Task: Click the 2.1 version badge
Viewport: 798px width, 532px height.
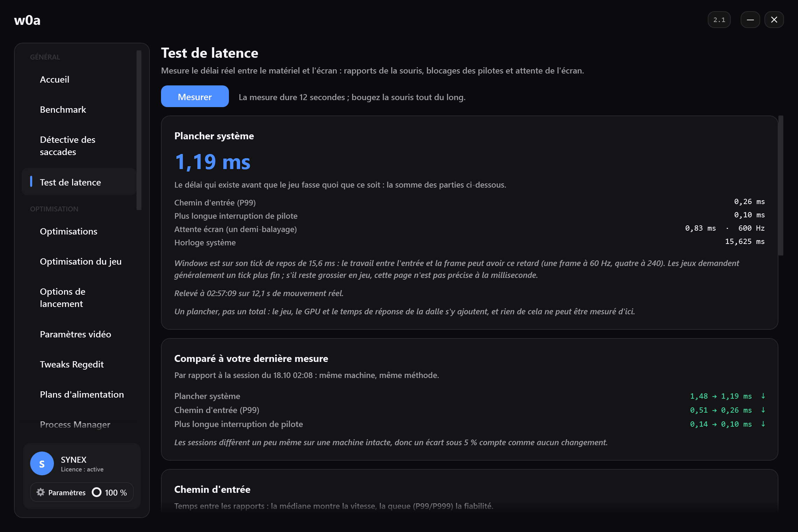Action: click(719, 20)
